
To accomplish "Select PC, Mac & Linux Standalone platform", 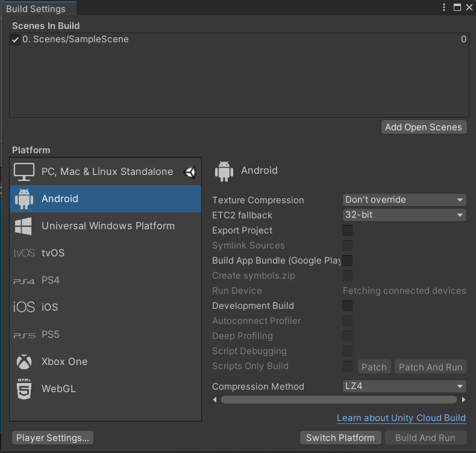I will pyautogui.click(x=105, y=172).
